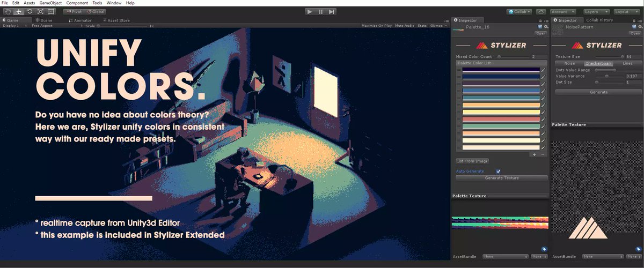Click the Open button for Palette_16
This screenshot has height=268, width=644.
pos(541,33)
